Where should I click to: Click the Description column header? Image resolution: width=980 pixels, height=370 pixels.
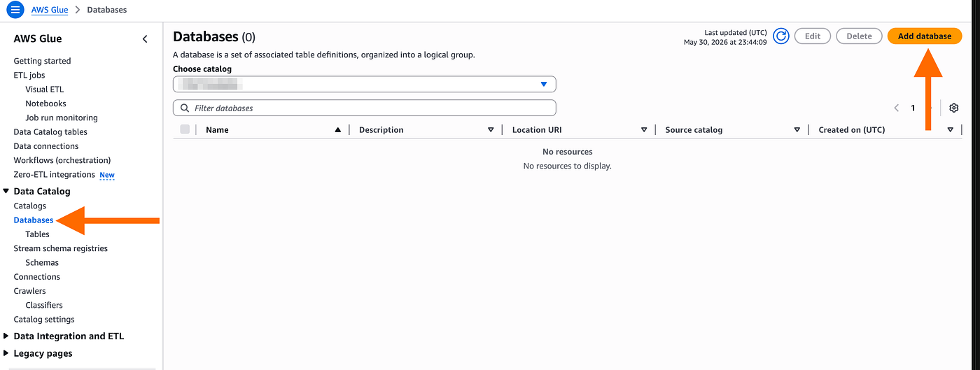[x=381, y=130]
